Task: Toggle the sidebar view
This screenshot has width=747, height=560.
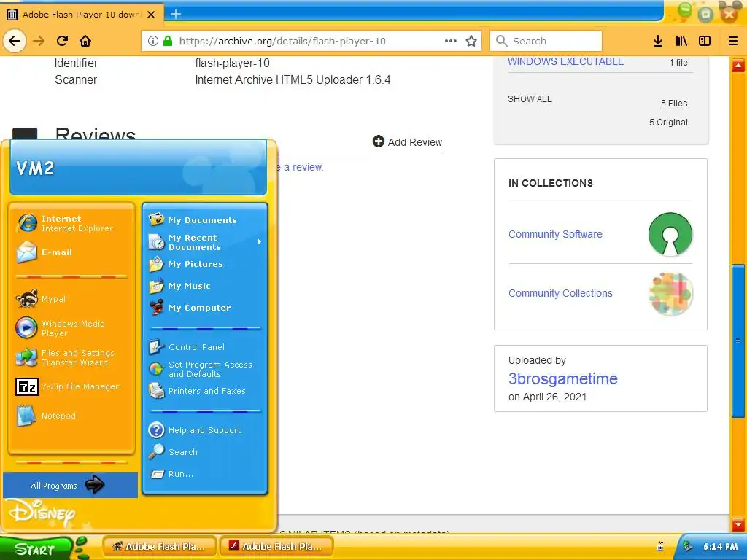Action: (705, 41)
